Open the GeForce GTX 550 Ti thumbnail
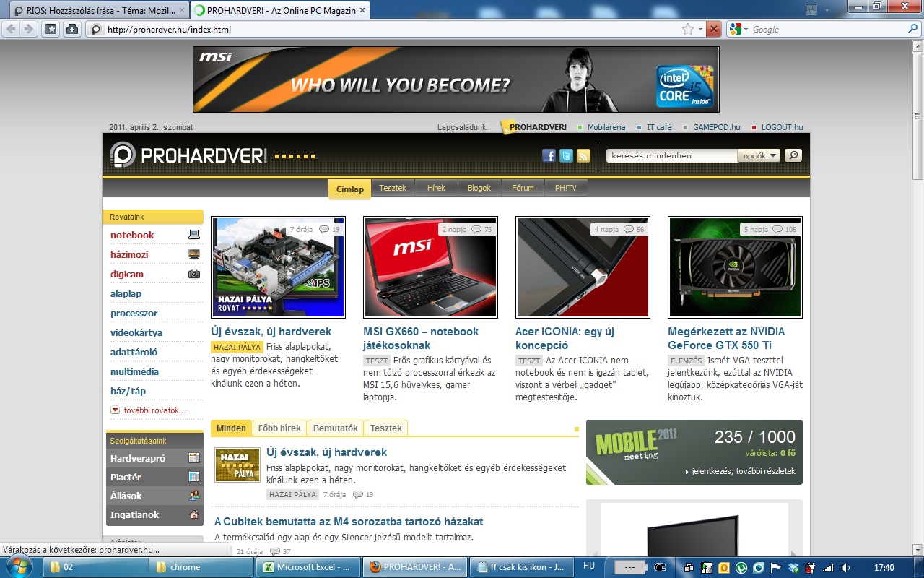Viewport: 924px width, 578px height. click(x=735, y=267)
